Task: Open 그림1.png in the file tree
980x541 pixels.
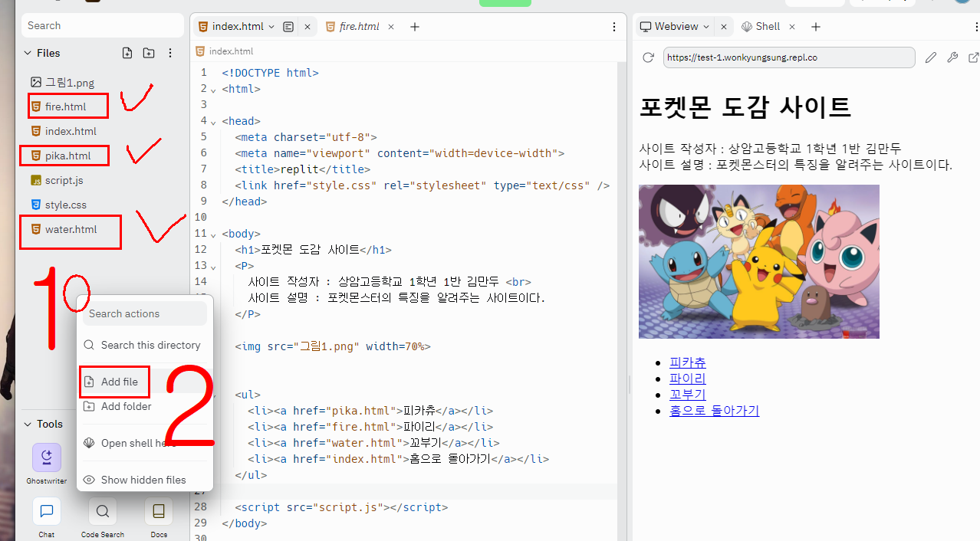Action: point(62,82)
